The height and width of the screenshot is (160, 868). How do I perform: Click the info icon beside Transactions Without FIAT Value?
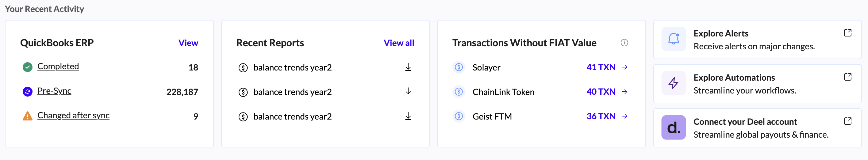point(624,43)
